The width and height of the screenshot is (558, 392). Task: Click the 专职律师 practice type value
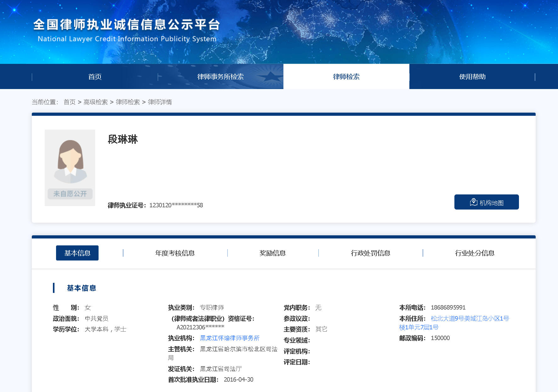click(212, 307)
